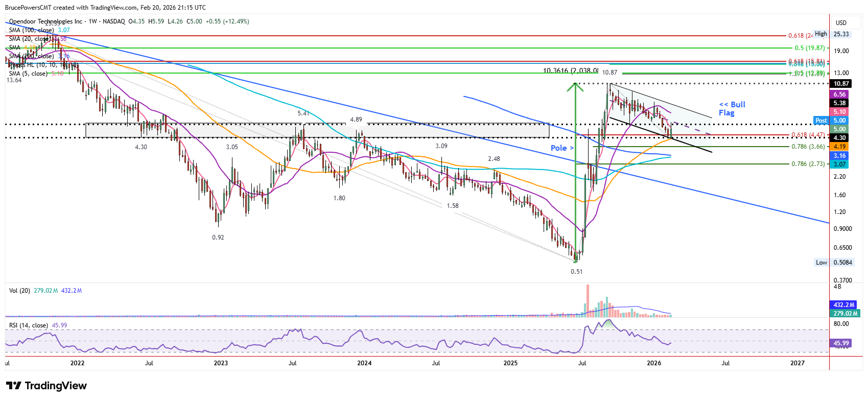Image resolution: width=868 pixels, height=401 pixels.
Task: Select the black 5.38 price axis tag
Action: click(x=840, y=103)
